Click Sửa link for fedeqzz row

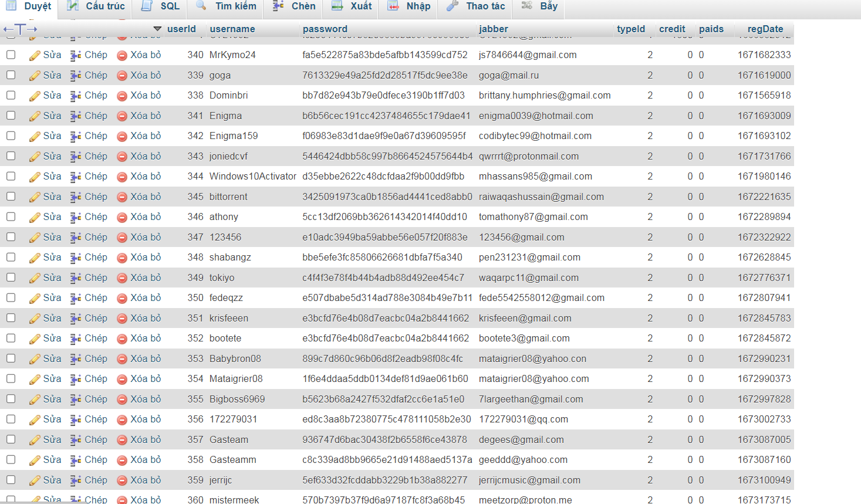(52, 298)
